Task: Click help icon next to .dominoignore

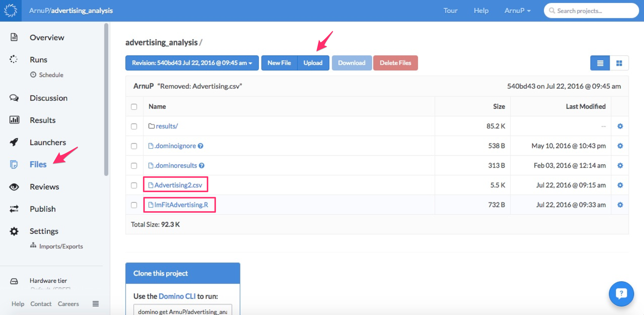Action: [x=201, y=146]
